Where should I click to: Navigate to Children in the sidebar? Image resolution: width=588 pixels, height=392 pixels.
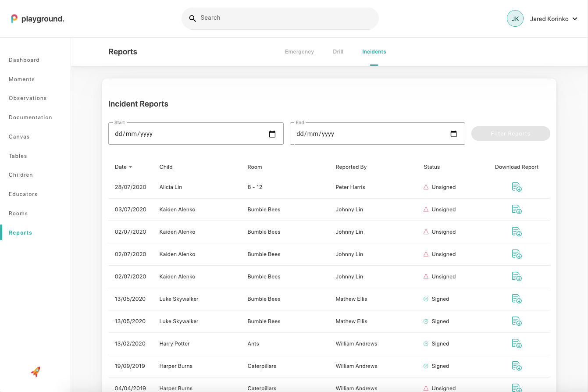[21, 175]
